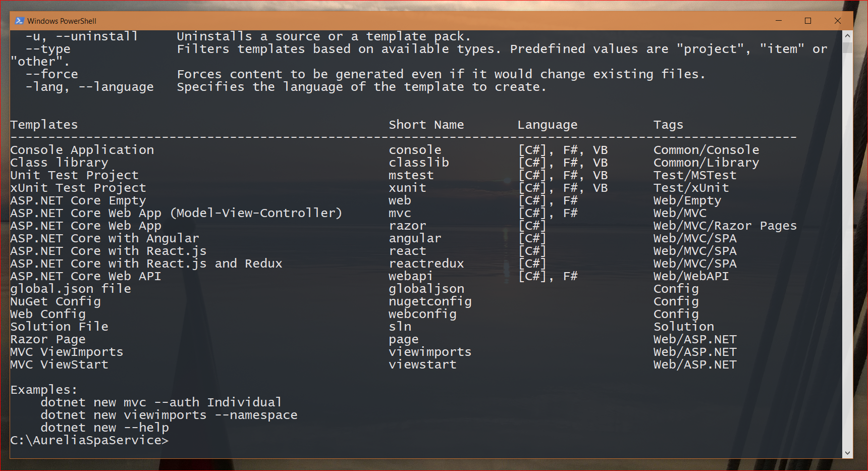
Task: Click the 'NuGet Config' template name
Action: 56,301
